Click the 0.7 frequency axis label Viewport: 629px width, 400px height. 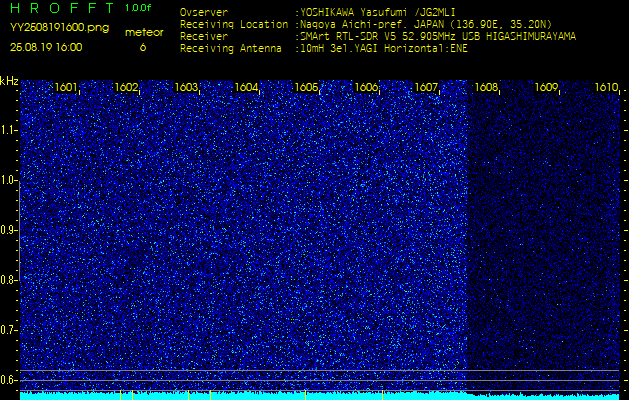pyautogui.click(x=9, y=330)
